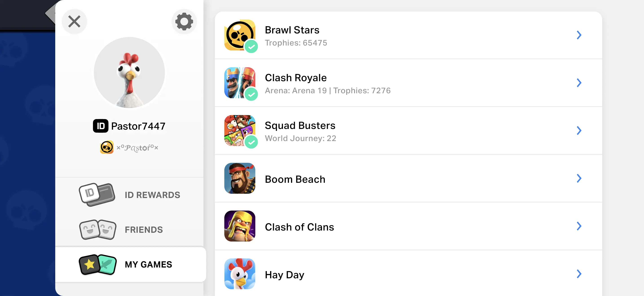644x296 pixels.
Task: Expand Clash Royale with its chevron
Action: pyautogui.click(x=579, y=83)
